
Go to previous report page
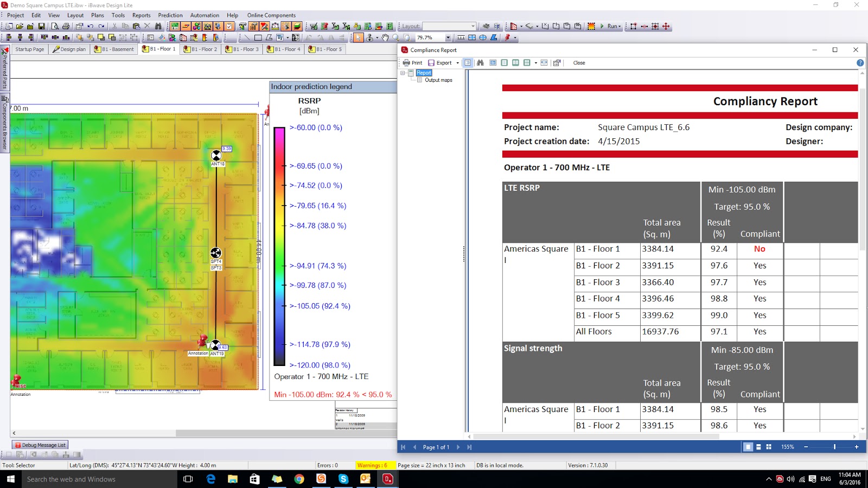414,447
